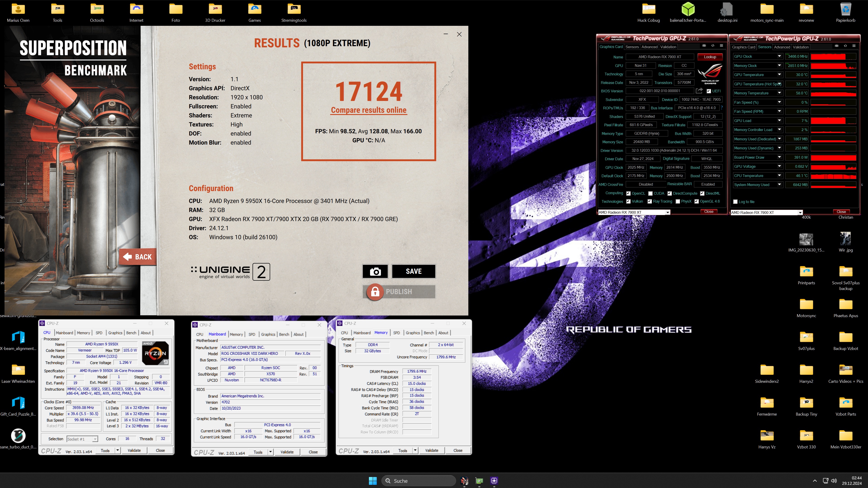Open the 3D Drucker folder

pos(215,13)
